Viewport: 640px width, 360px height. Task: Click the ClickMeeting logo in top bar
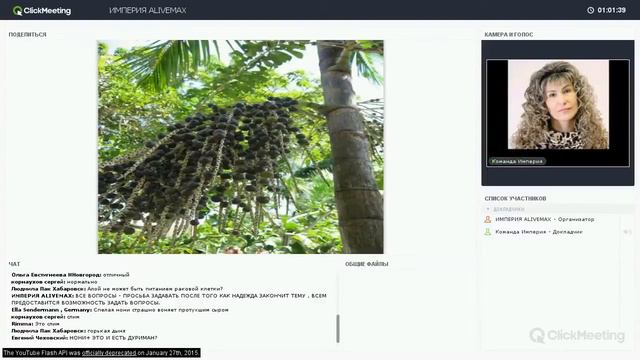tap(42, 11)
